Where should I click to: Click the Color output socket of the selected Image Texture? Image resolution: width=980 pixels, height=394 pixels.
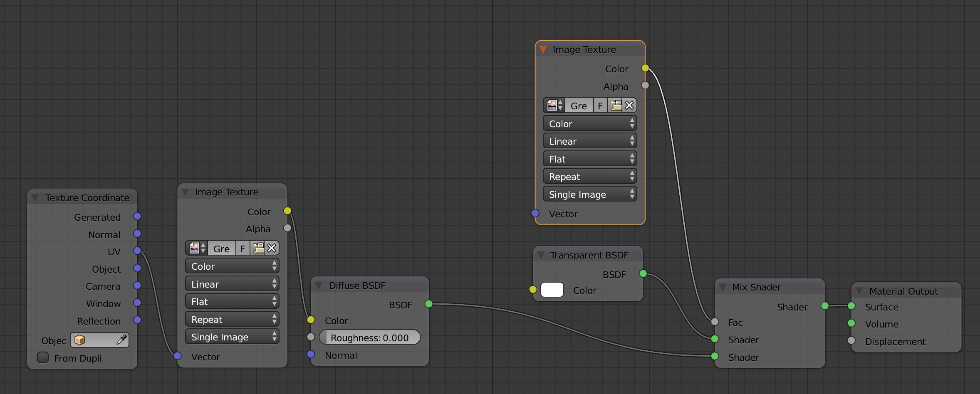click(645, 68)
